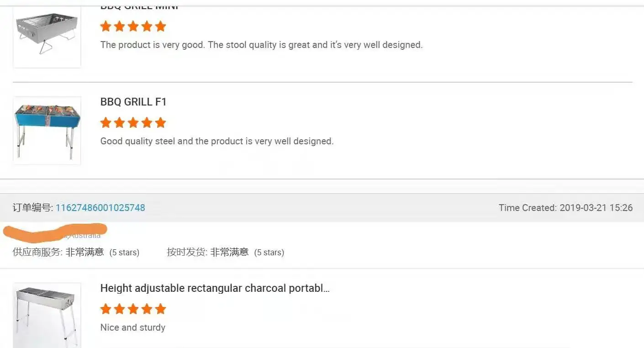Screen dimensions: 644x348
Task: Open order number 11627486001025748
Action: [x=100, y=208]
